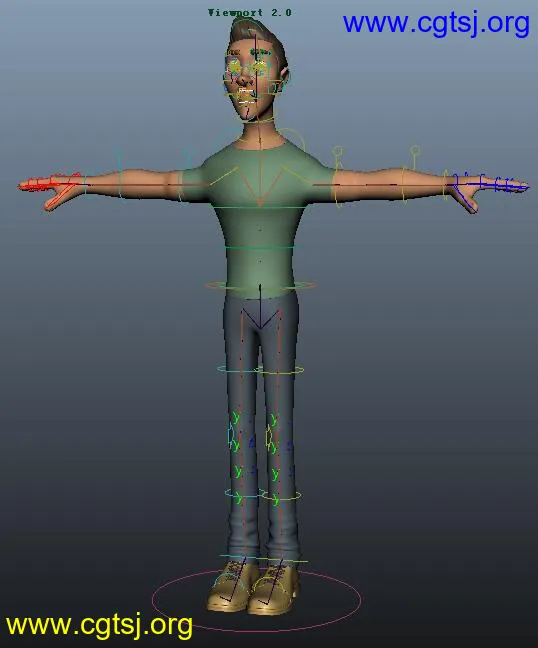Select the cyan ankle ring on the screen-left shin
Viewport: 538px width, 648px height.
point(244,493)
